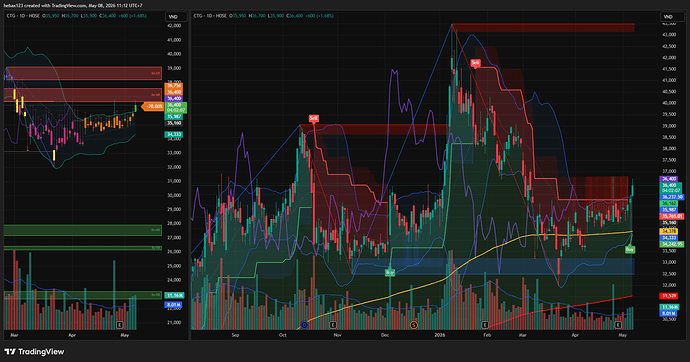Select the blue demand zone on right chart

[x=493, y=267]
